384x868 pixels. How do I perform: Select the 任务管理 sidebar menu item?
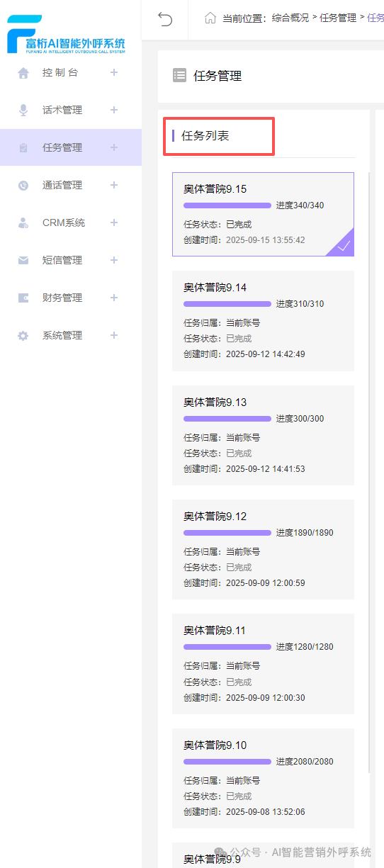tap(71, 147)
